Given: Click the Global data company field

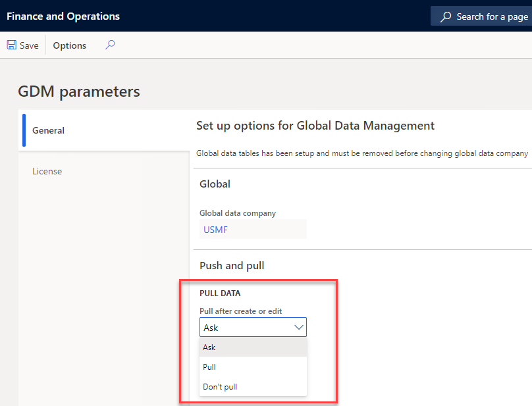Looking at the screenshot, I should [253, 229].
